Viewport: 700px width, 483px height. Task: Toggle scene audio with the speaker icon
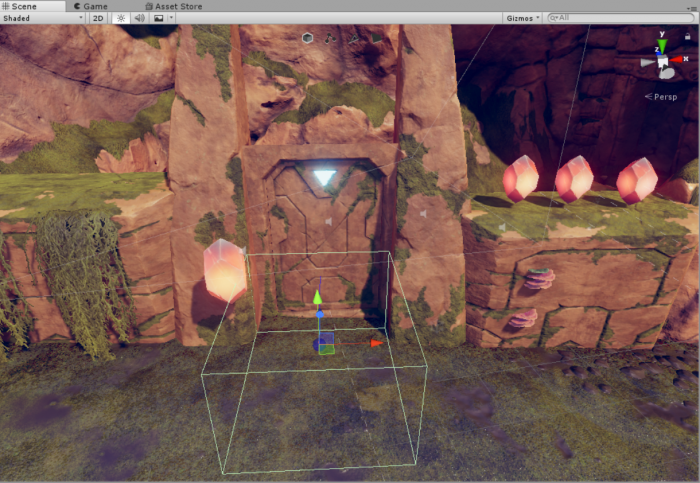pyautogui.click(x=140, y=18)
